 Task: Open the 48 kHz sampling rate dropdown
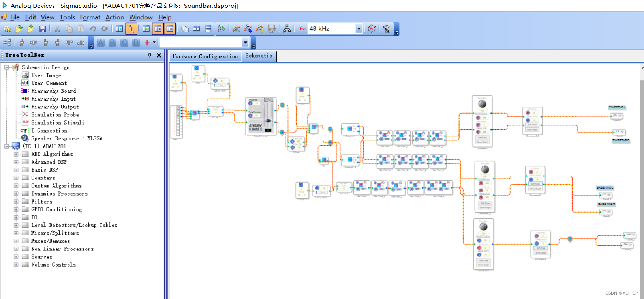[359, 29]
